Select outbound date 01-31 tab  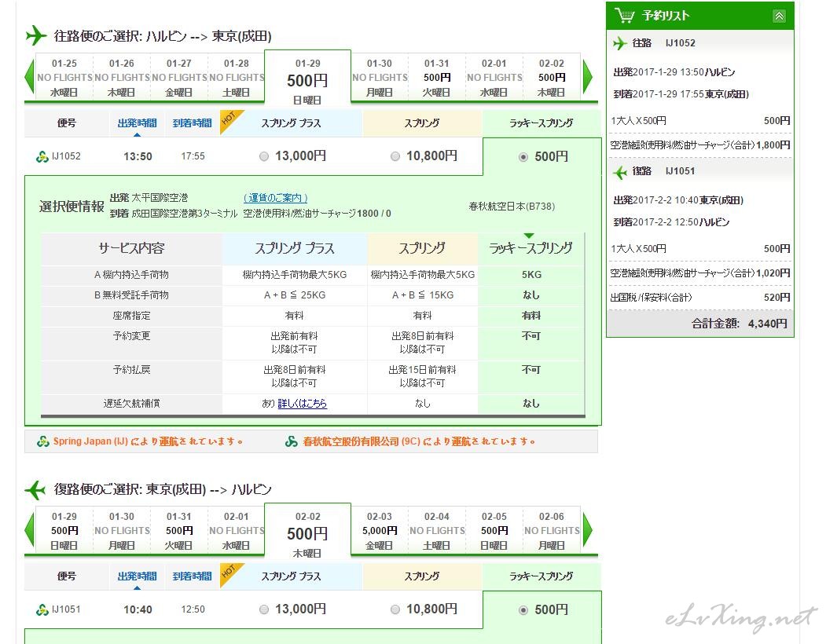point(437,78)
